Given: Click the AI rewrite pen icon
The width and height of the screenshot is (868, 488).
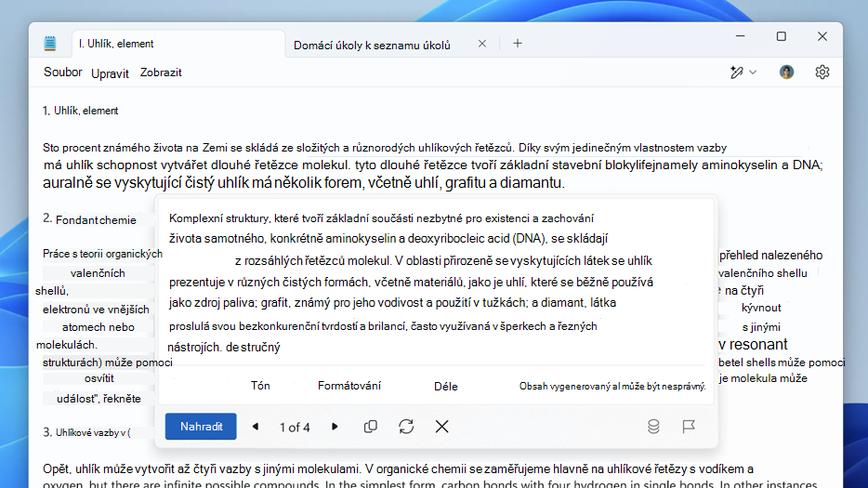Looking at the screenshot, I should [x=736, y=72].
